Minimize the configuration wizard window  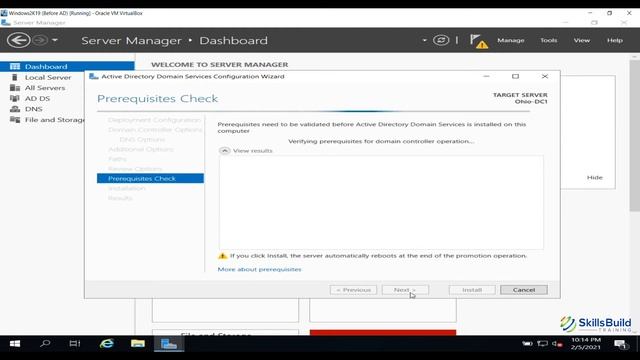tap(486, 76)
